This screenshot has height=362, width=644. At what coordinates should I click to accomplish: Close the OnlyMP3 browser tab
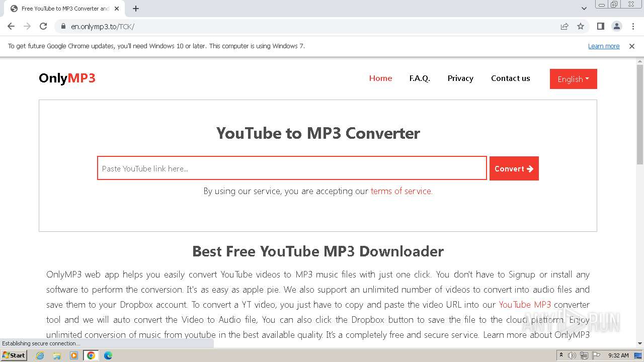(117, 9)
